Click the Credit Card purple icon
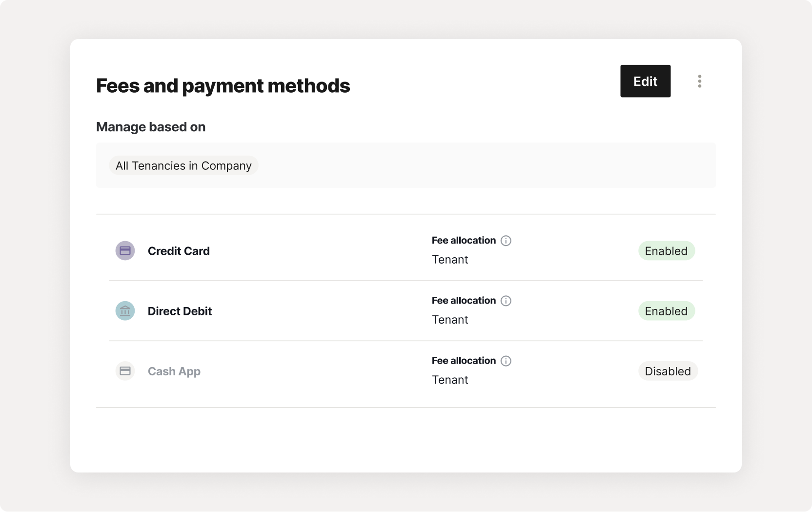Image resolution: width=812 pixels, height=512 pixels. coord(125,251)
